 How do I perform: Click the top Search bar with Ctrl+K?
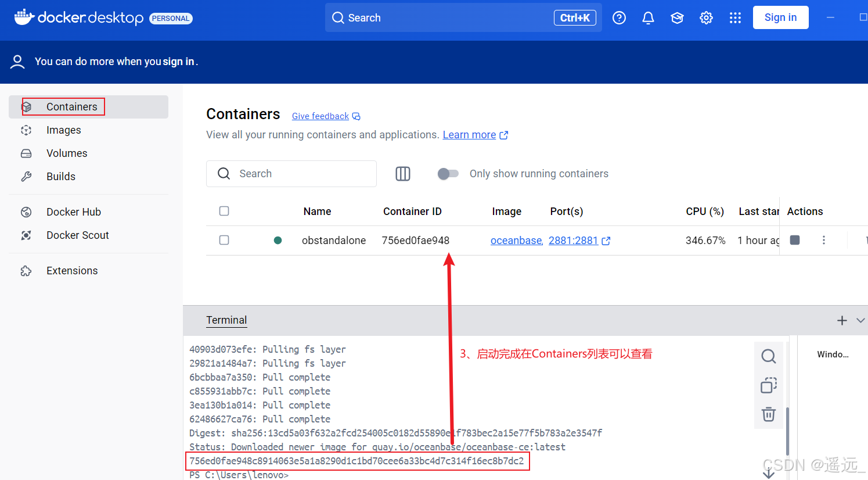point(463,17)
